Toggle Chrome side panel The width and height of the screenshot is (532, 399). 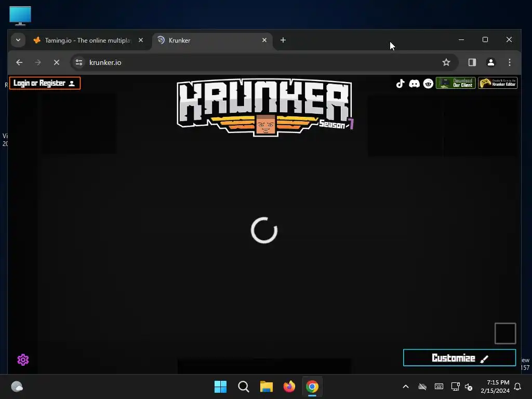point(472,62)
